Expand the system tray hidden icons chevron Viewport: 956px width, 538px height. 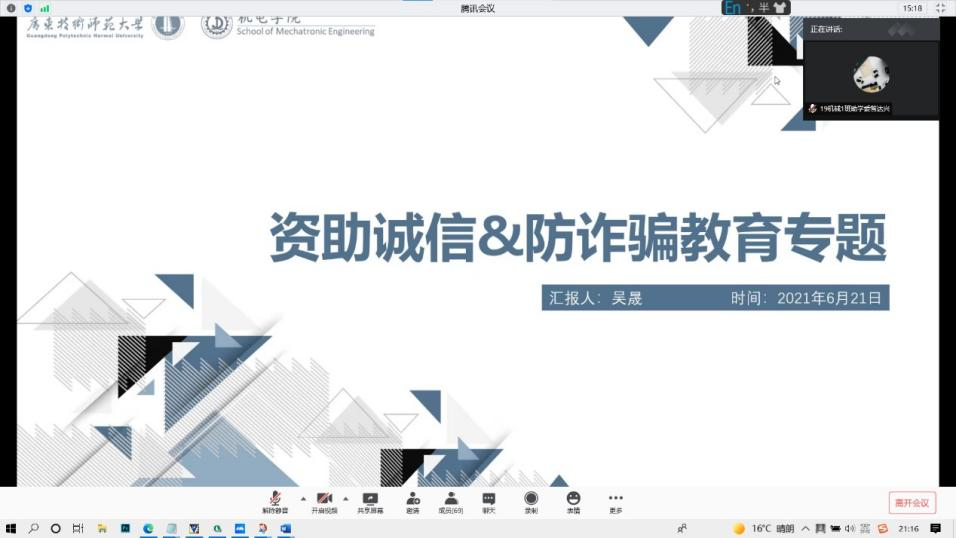coord(805,528)
